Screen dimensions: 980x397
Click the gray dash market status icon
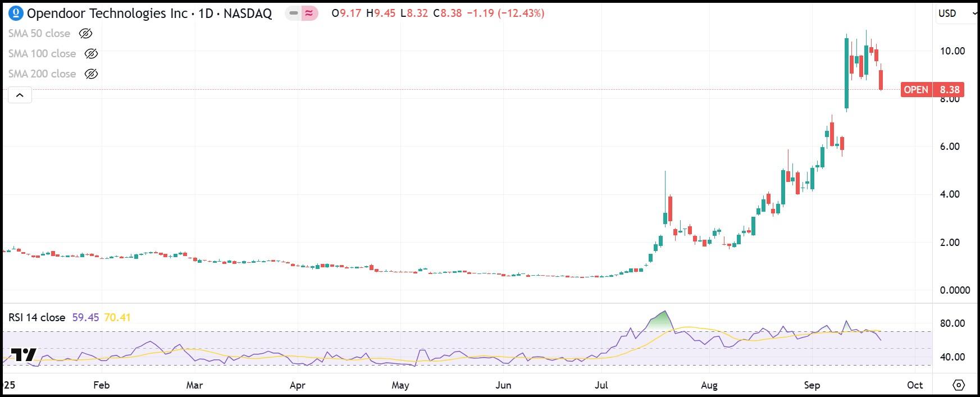[x=293, y=13]
